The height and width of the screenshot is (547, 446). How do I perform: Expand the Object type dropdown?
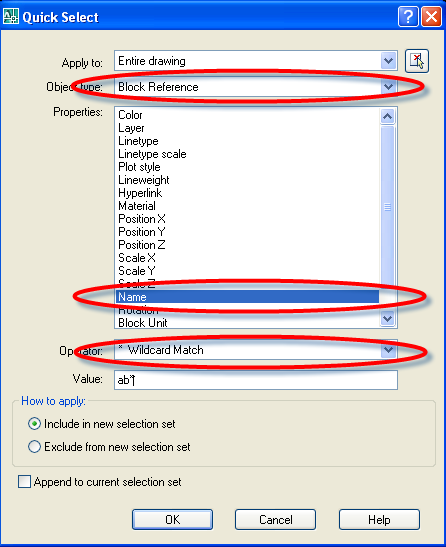388,87
